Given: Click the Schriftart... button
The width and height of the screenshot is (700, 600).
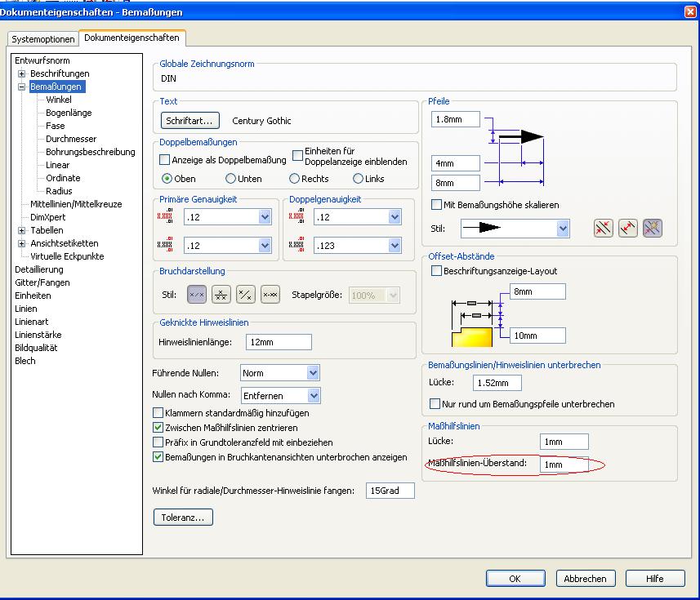Looking at the screenshot, I should (x=189, y=121).
